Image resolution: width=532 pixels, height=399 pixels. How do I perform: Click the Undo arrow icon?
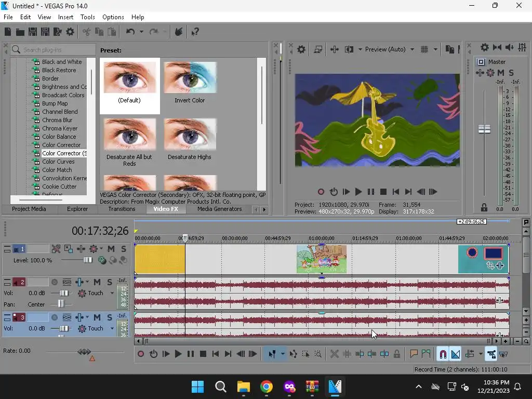[x=130, y=32]
